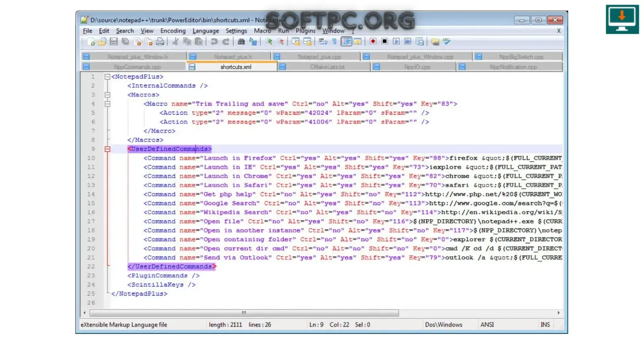Click the teal download monitor icon
Screen dimensions: 644x345
[x=622, y=19]
